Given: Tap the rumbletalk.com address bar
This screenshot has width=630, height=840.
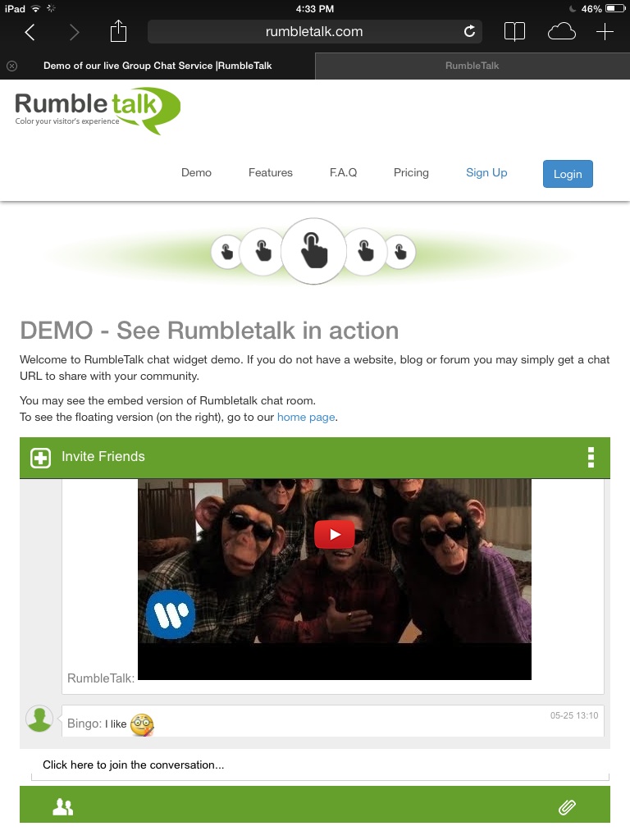Looking at the screenshot, I should [x=314, y=32].
